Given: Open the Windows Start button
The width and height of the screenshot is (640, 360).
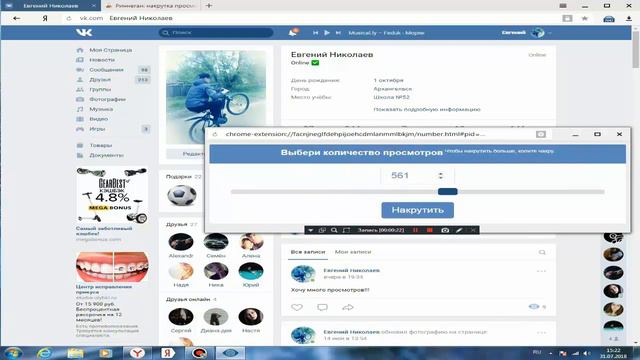Looking at the screenshot, I should (13, 353).
